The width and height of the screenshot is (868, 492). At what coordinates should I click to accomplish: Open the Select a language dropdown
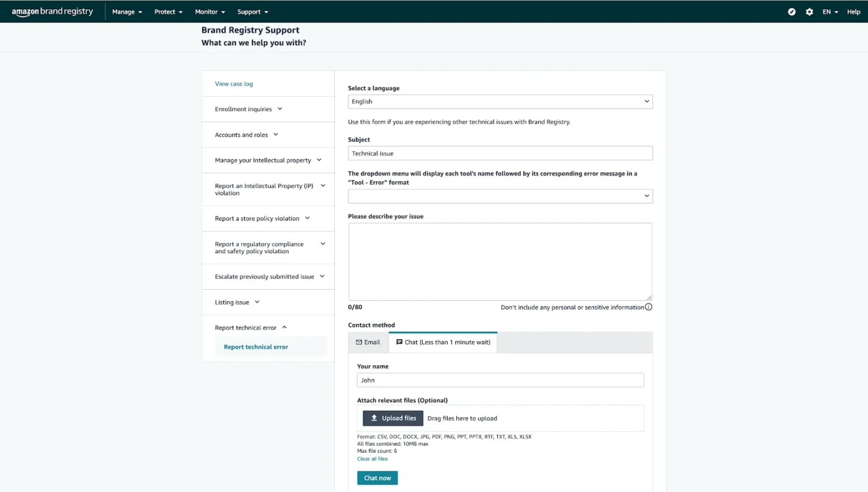click(500, 102)
